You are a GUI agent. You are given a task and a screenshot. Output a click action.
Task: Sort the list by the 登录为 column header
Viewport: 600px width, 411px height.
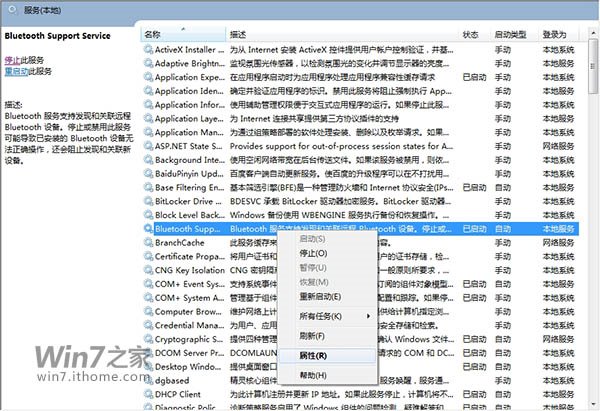tap(559, 34)
